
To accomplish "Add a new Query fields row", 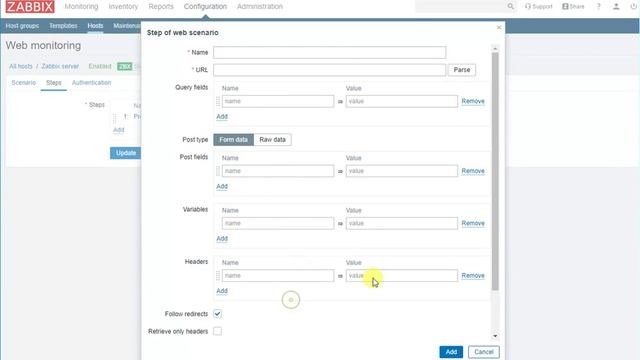I will 222,117.
